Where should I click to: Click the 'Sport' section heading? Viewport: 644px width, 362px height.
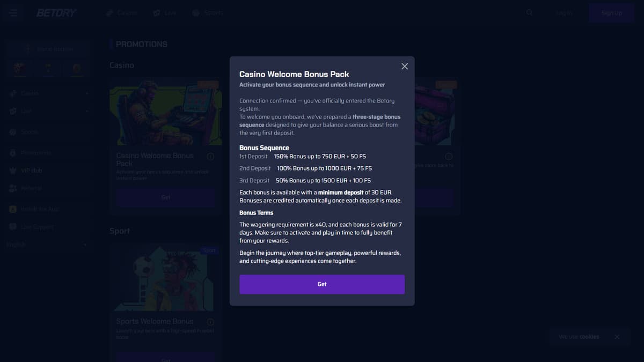point(120,231)
